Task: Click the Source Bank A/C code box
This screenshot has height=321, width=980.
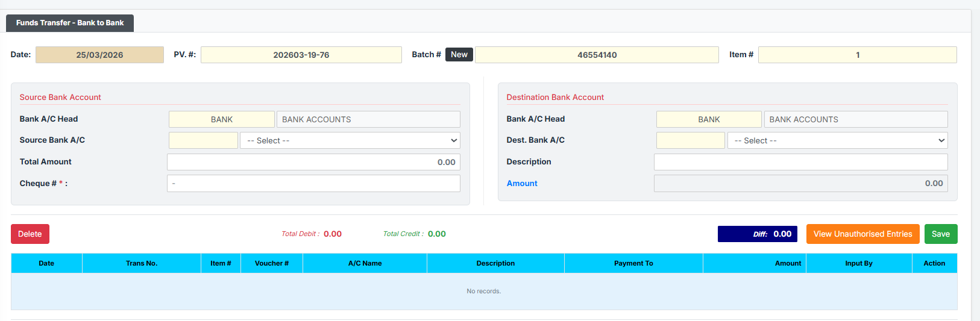Action: [x=203, y=140]
